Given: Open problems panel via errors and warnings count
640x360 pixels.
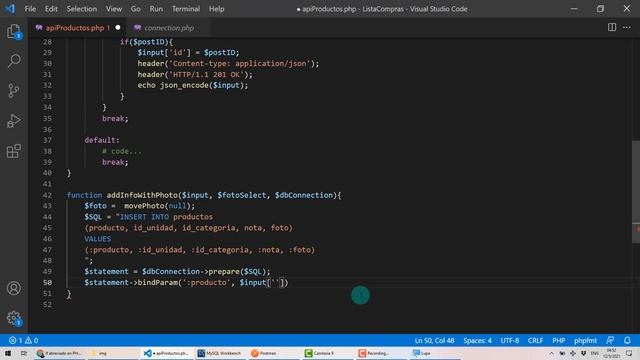Looking at the screenshot, I should click(24, 340).
